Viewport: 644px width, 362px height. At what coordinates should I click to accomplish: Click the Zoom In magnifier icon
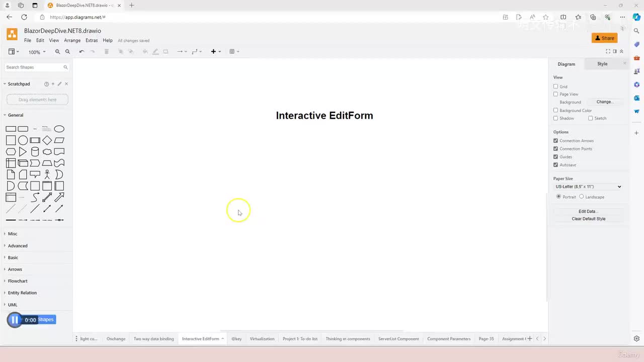click(x=57, y=51)
